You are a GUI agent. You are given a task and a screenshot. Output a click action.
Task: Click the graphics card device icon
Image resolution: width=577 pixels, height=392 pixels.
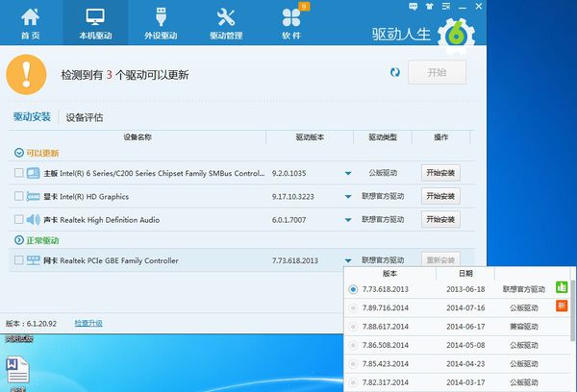(33, 196)
